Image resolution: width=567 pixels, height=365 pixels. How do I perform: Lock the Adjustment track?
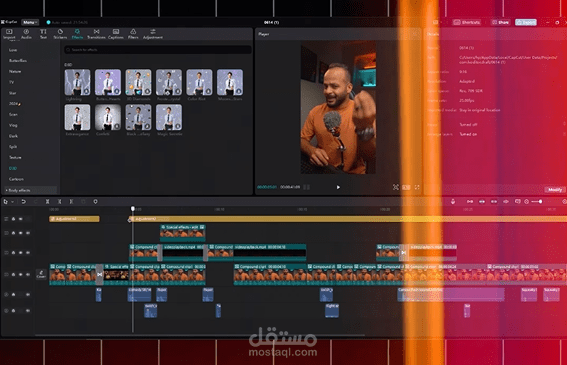tap(13, 219)
